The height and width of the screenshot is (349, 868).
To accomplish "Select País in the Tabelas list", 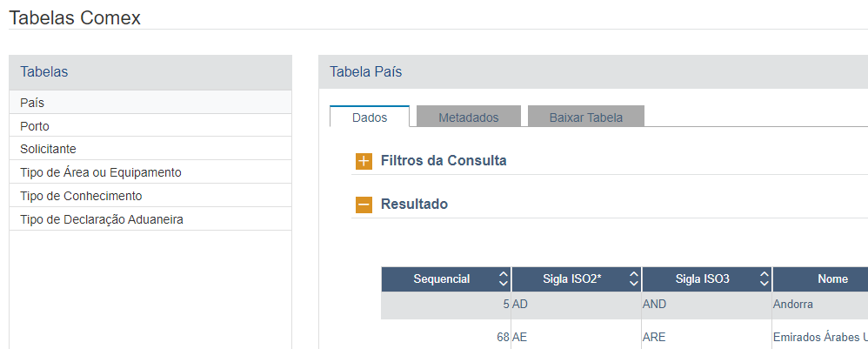I will point(32,103).
